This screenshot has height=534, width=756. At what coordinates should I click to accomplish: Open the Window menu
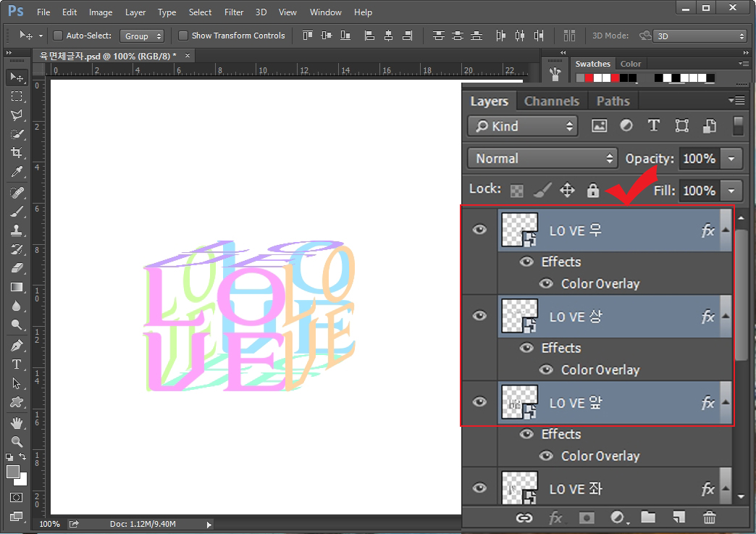click(x=325, y=12)
